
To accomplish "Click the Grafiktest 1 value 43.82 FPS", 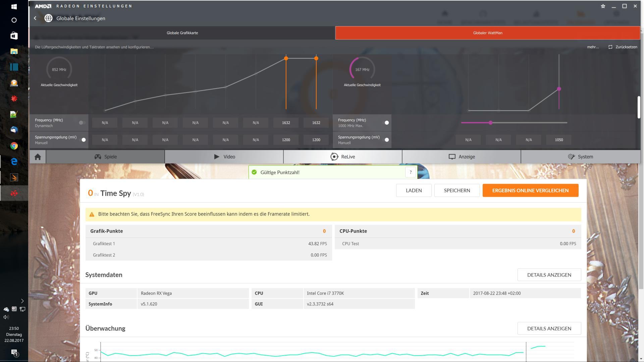I will (317, 244).
